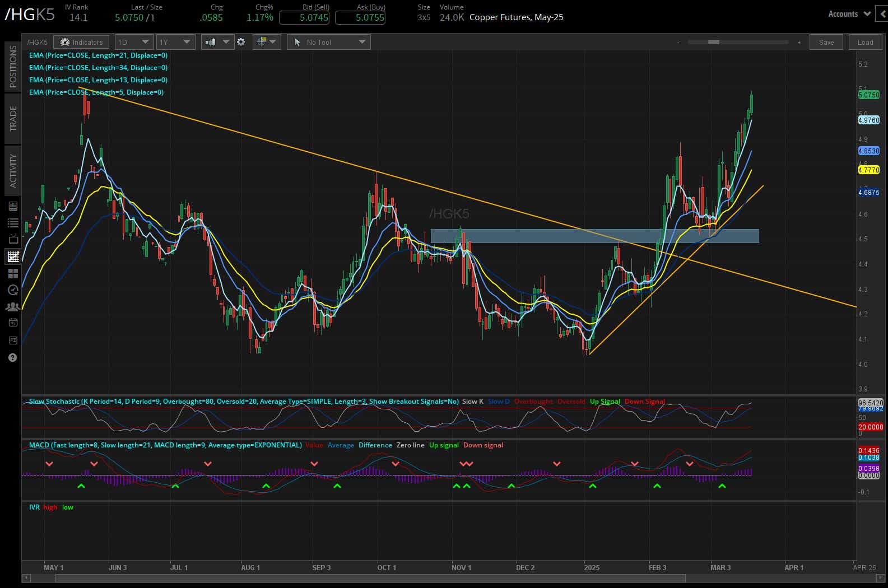Select the EMA Length=21 study label
This screenshot has height=588, width=888.
tap(98, 55)
